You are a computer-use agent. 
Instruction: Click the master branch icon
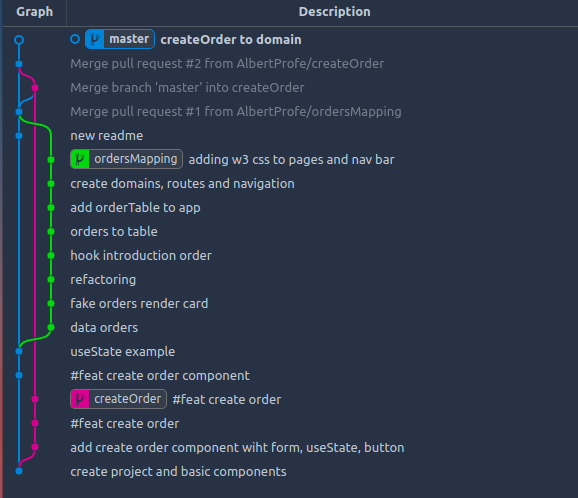(x=95, y=39)
